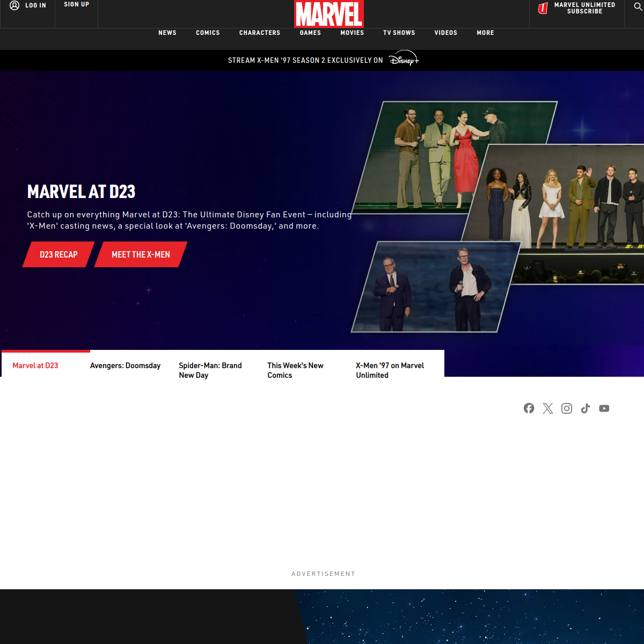Open Marvel's X (Twitter) icon
Screen dimensions: 644x644
548,408
